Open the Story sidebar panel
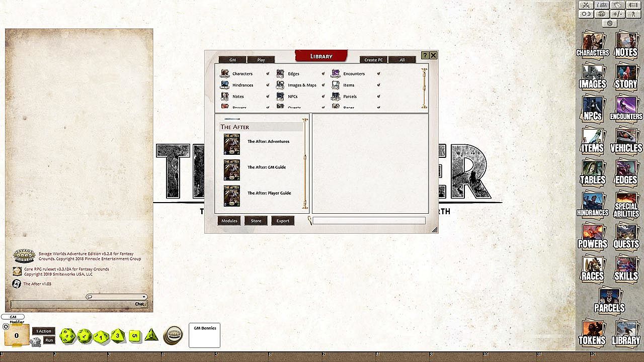The height and width of the screenshot is (362, 644). 626,76
